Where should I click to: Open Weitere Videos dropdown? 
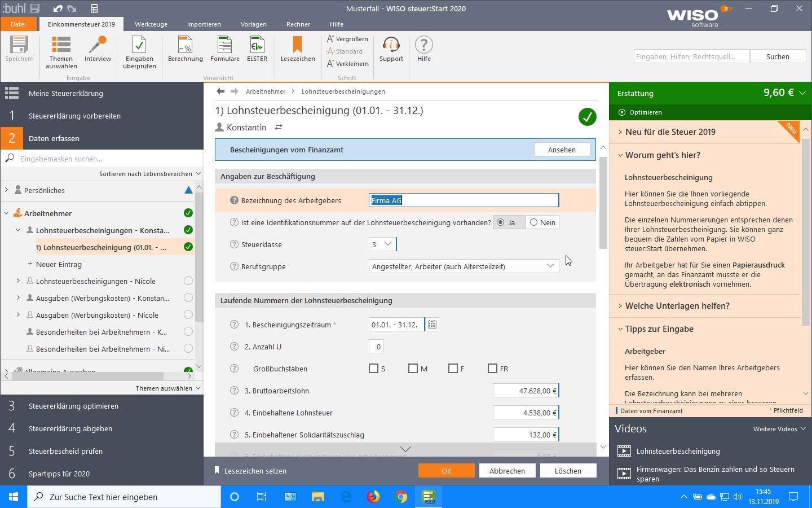pos(779,429)
